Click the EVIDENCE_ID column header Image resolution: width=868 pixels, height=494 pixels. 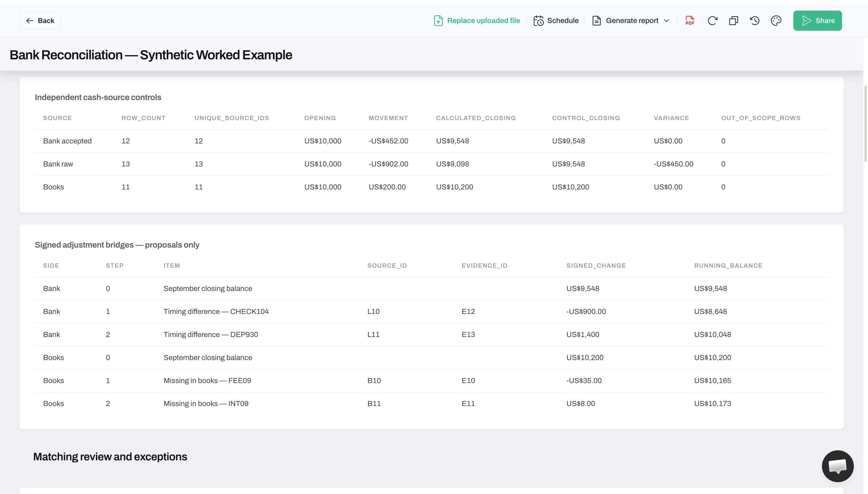[x=484, y=266]
